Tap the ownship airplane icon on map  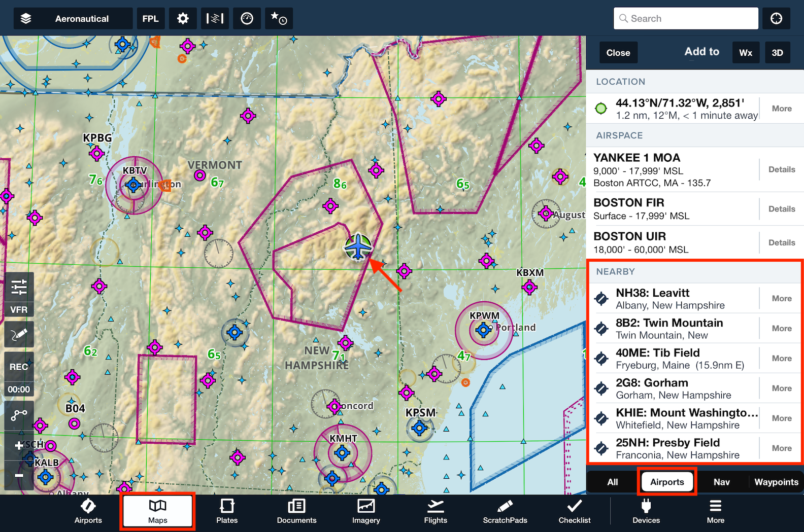[358, 247]
